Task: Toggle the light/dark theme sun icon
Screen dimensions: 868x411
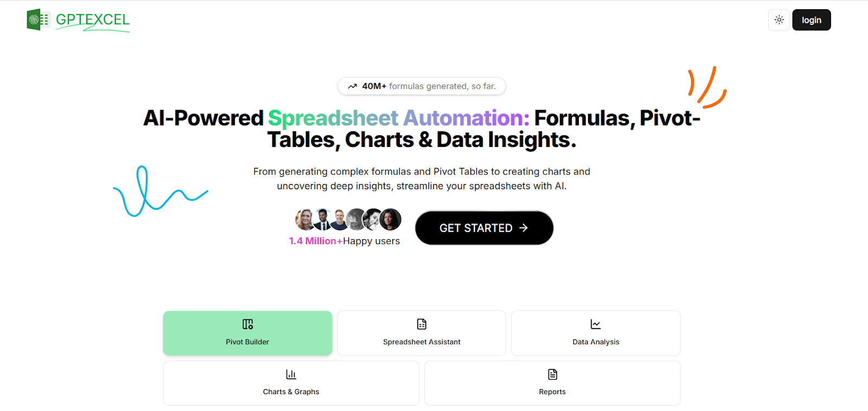Action: pos(778,20)
